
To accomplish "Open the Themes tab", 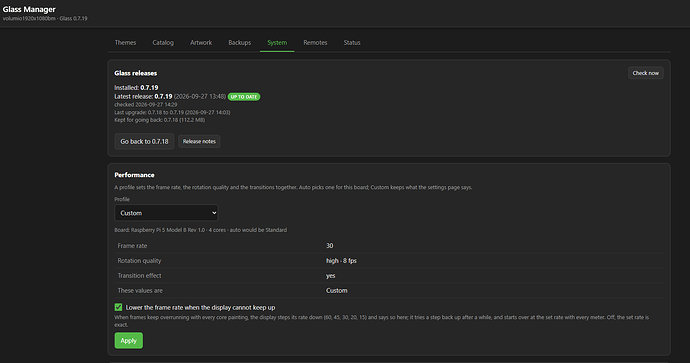I will [x=125, y=43].
